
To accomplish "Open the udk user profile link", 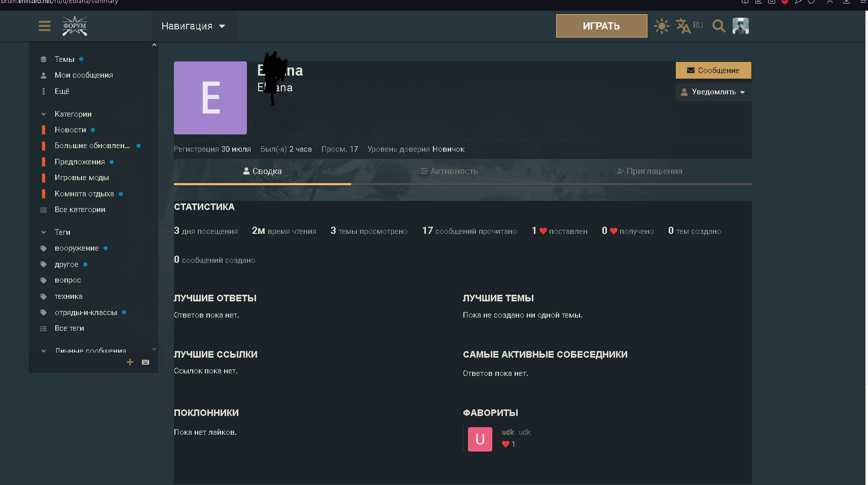I will coord(508,432).
